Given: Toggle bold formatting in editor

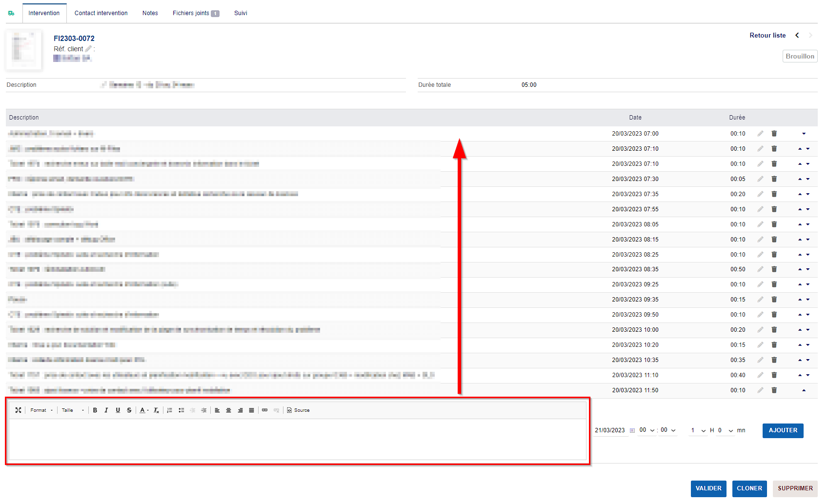Looking at the screenshot, I should coord(95,410).
